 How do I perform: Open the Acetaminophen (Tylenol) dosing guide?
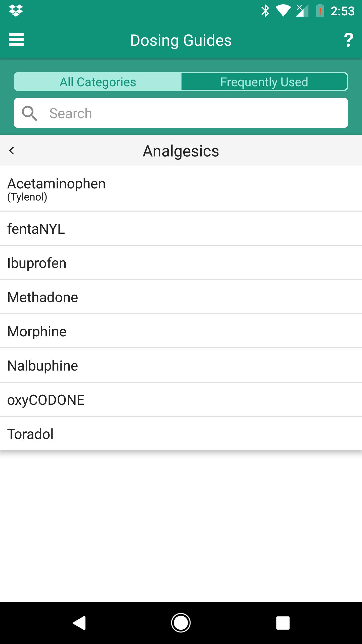pos(181,189)
